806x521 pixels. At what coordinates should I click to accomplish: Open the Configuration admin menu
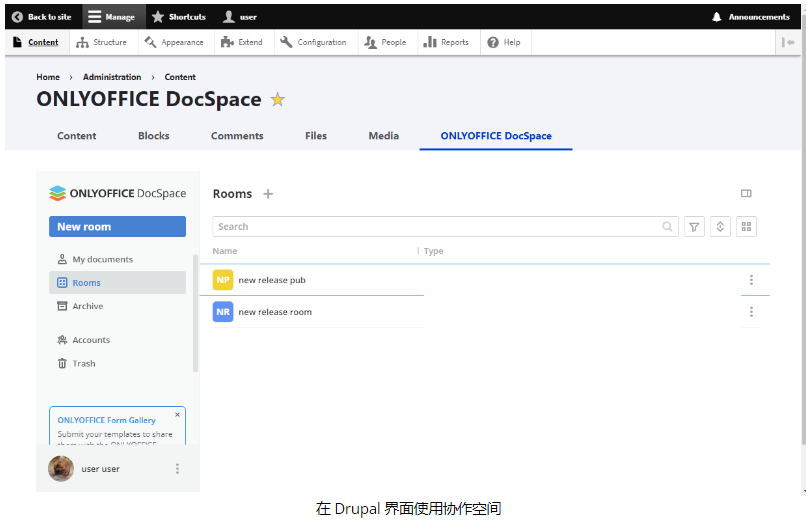click(x=313, y=42)
